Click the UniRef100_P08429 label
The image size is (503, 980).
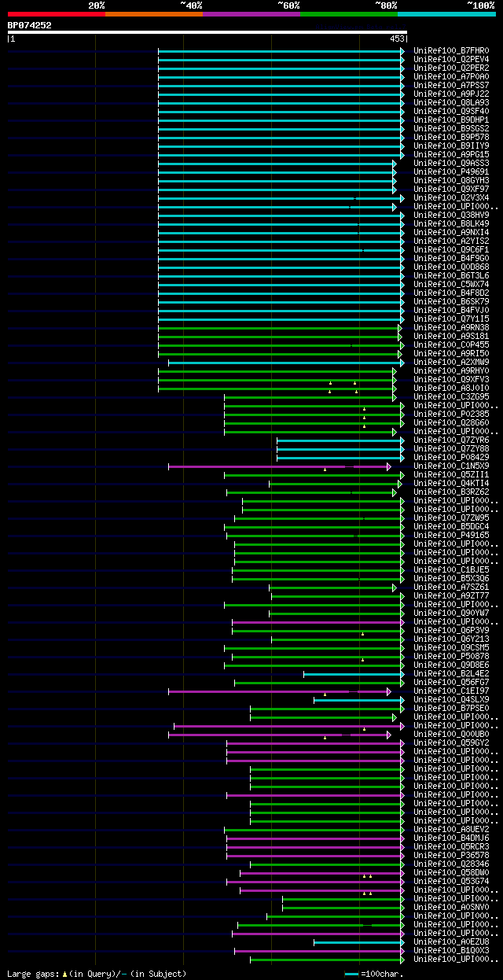[x=451, y=457]
